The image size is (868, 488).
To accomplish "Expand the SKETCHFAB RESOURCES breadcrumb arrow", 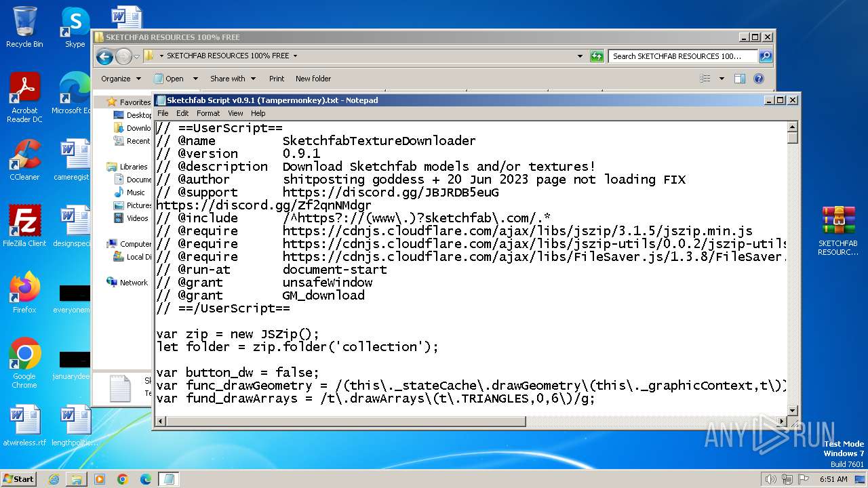I will click(x=295, y=56).
